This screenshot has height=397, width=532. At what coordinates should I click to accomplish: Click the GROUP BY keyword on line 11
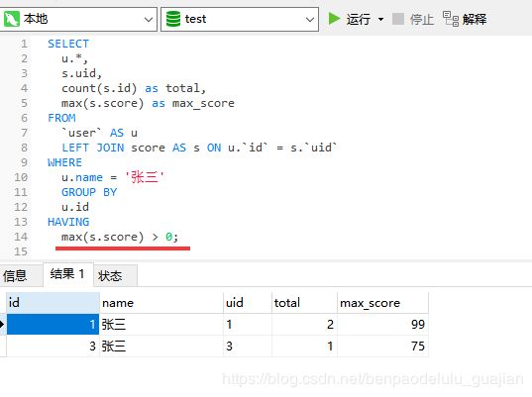click(x=89, y=192)
